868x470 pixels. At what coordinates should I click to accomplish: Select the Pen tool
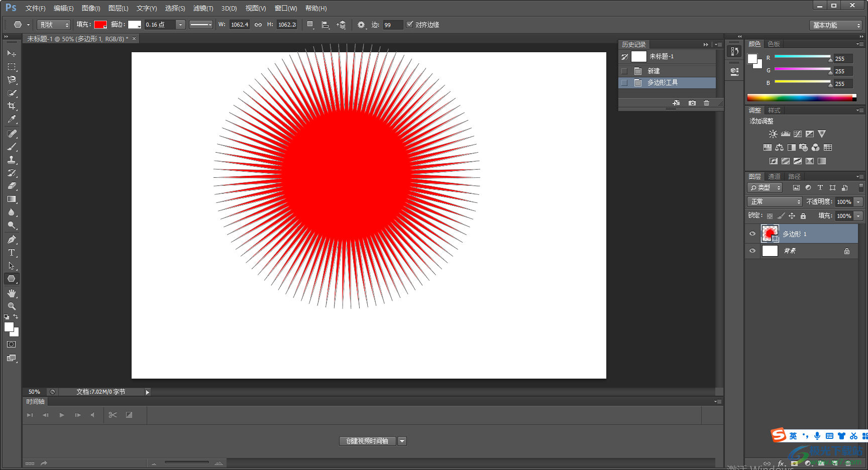click(12, 240)
